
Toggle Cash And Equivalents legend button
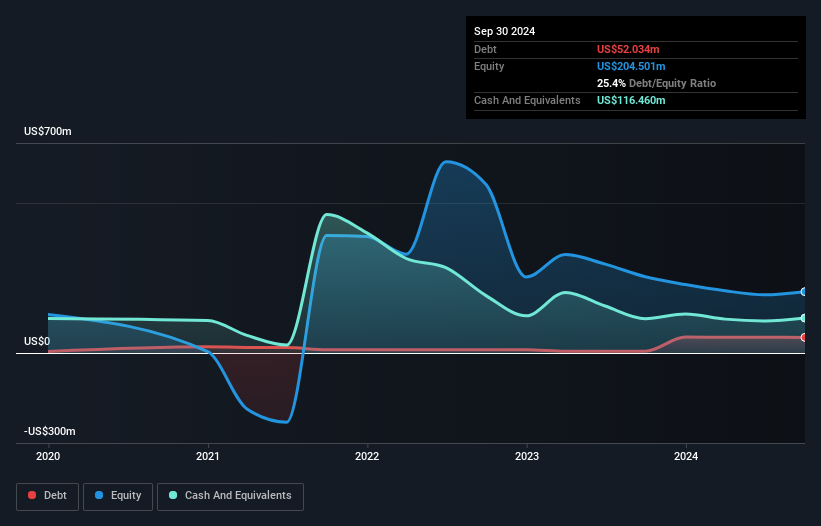(230, 496)
